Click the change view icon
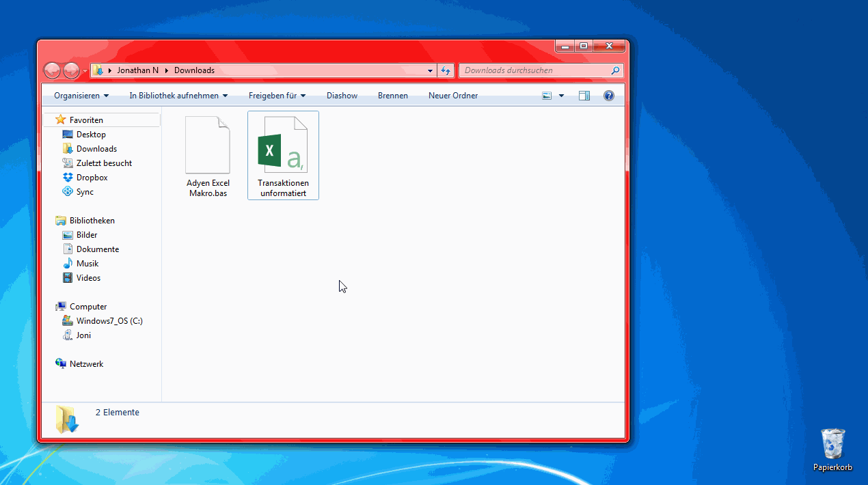This screenshot has width=868, height=485. tap(547, 96)
